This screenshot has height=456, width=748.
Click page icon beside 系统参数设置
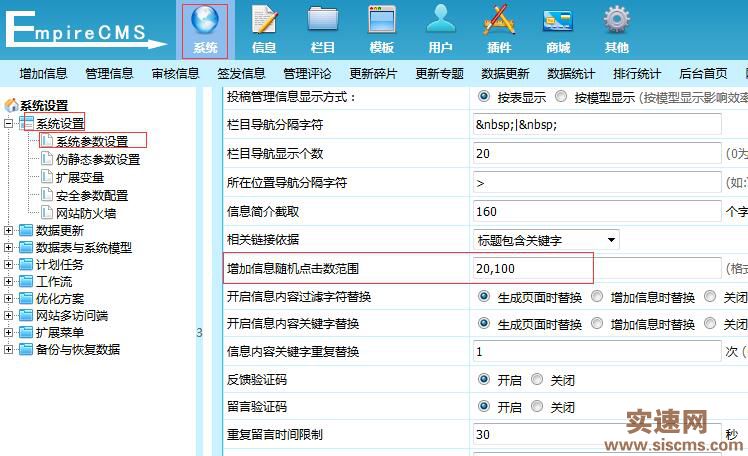tap(47, 140)
